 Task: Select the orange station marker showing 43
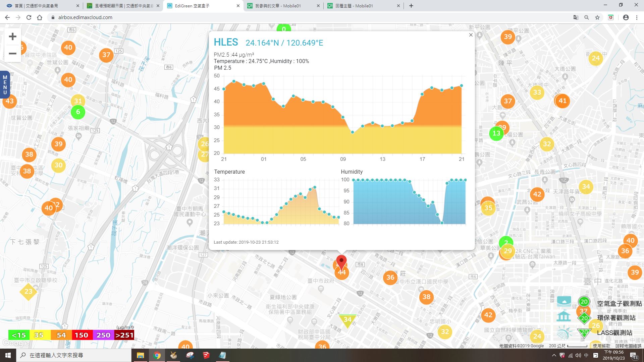point(10,101)
